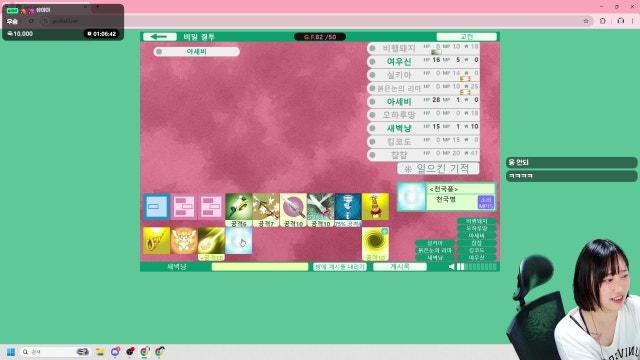The image size is (640, 360).
Task: Click the G.F.82/50 counter
Action: pyautogui.click(x=320, y=37)
